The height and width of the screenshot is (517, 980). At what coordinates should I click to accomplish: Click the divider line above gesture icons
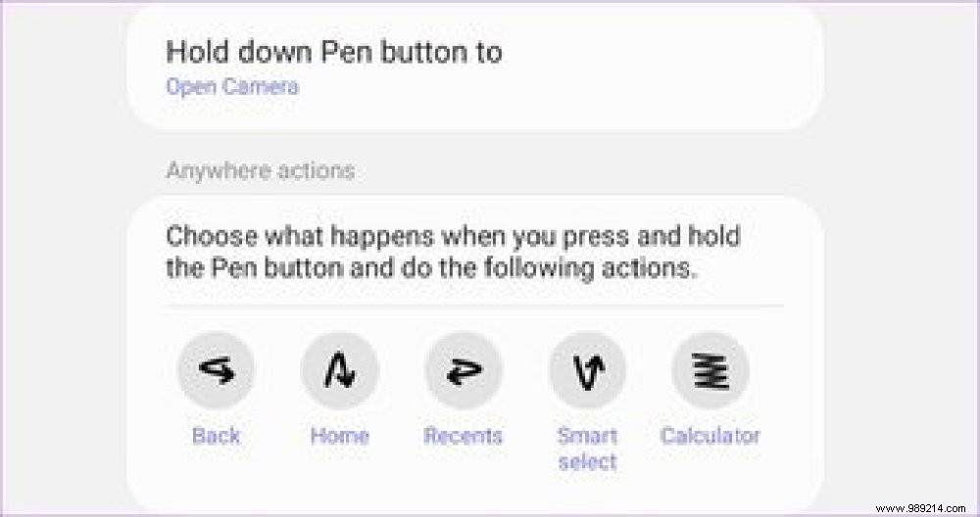474,306
